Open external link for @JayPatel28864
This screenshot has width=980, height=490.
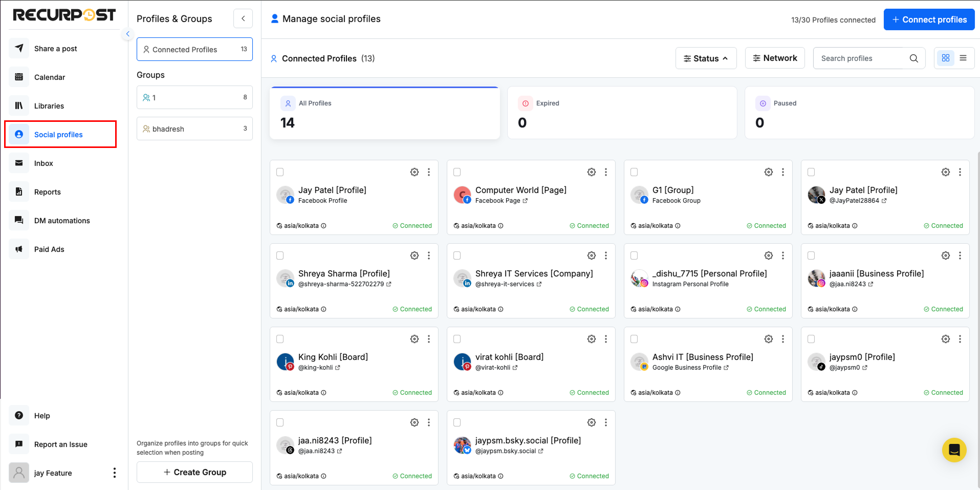pyautogui.click(x=884, y=201)
